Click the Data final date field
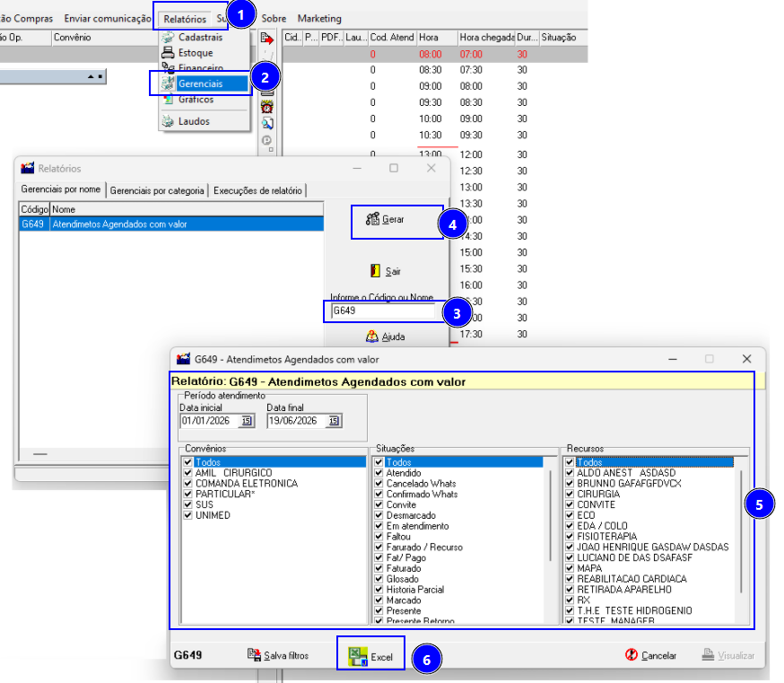This screenshot has height=683, width=784. tap(297, 421)
